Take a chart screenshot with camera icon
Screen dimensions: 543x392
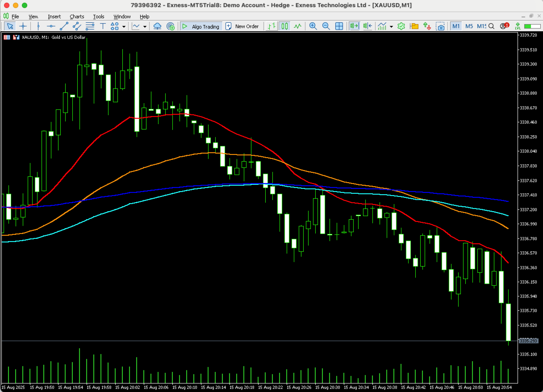pos(440,26)
